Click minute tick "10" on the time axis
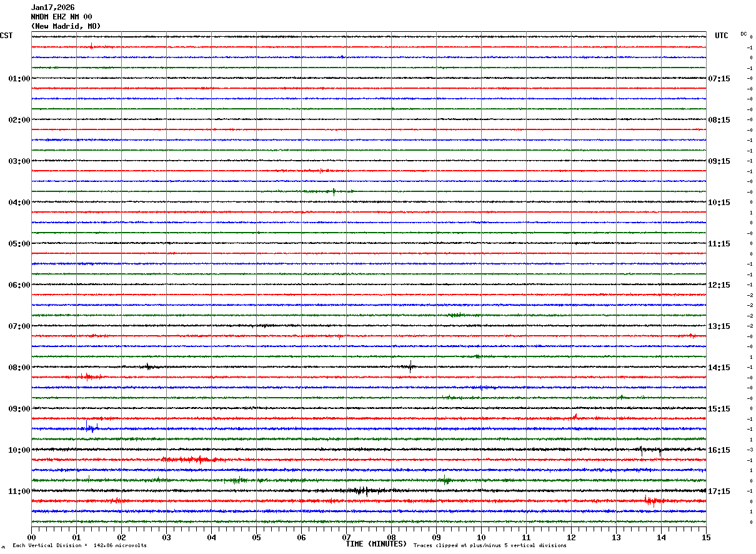756x554 pixels. pyautogui.click(x=481, y=536)
